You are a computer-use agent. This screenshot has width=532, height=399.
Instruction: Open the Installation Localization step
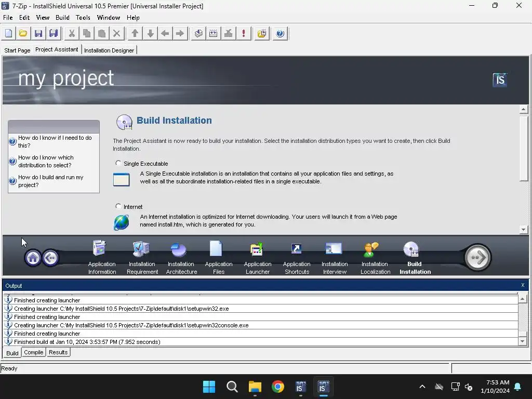point(375,257)
